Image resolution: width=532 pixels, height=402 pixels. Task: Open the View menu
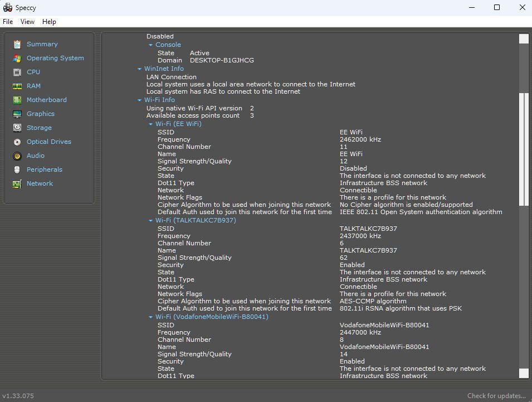click(x=27, y=22)
